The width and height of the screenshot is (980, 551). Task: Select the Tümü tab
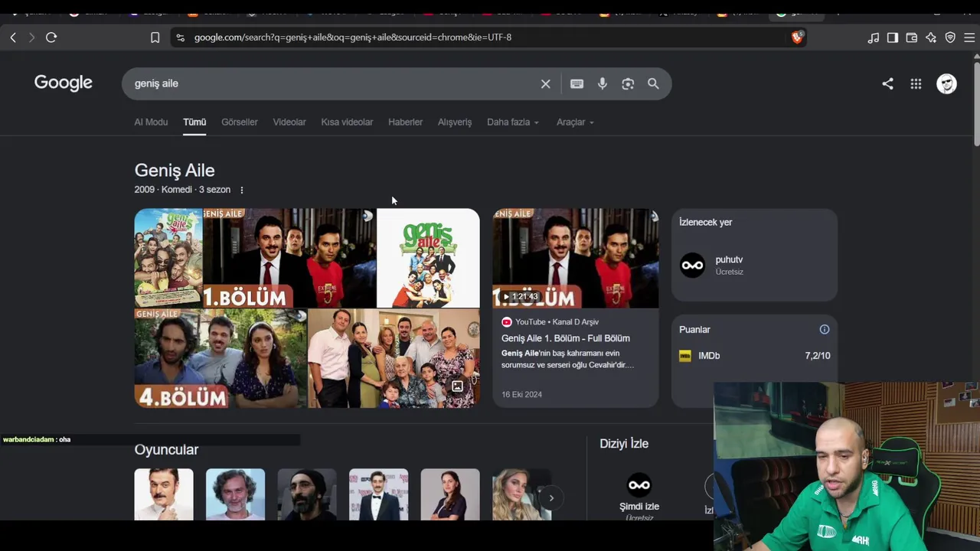pos(194,122)
